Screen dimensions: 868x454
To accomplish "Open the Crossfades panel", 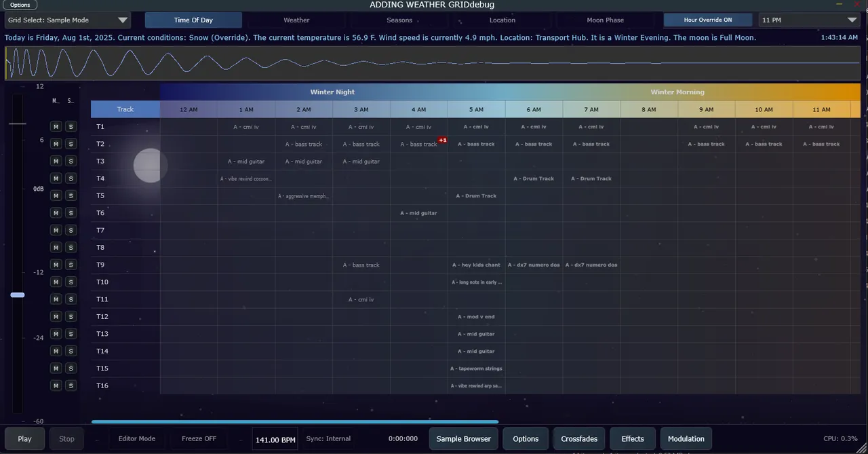I will tap(579, 439).
